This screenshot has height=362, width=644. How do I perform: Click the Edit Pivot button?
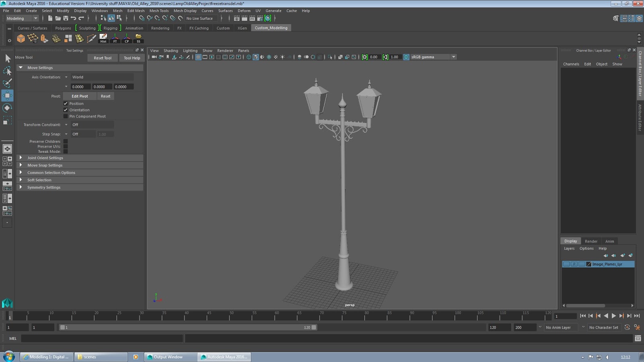(x=79, y=96)
